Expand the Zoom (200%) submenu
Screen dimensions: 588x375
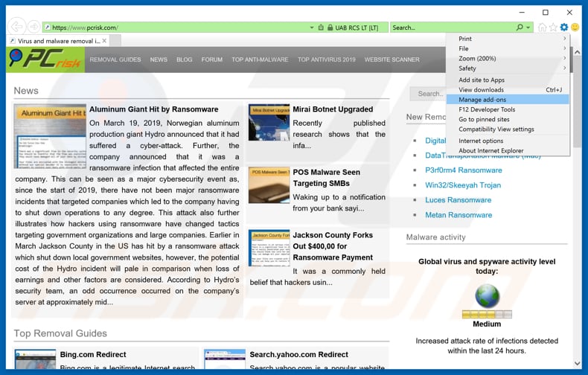point(508,58)
